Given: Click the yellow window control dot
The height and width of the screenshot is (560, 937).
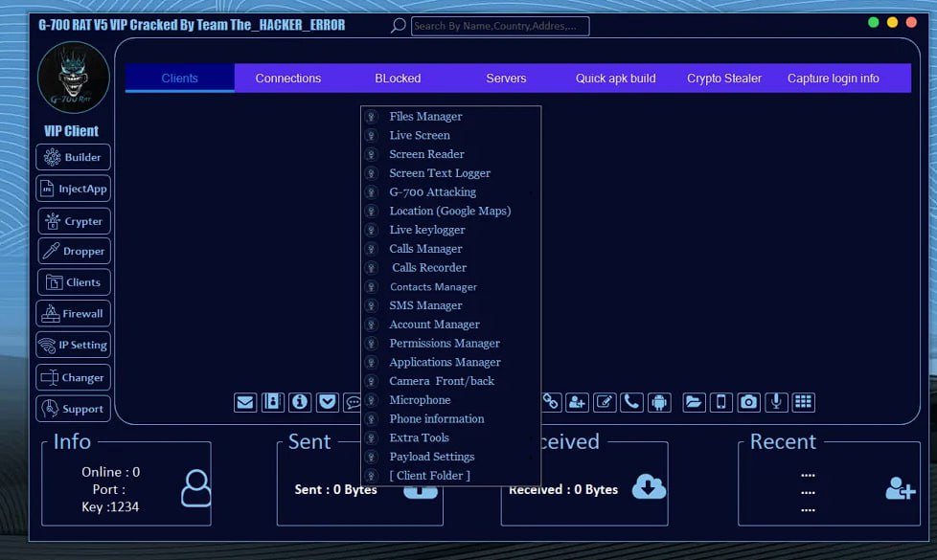Looking at the screenshot, I should pos(892,23).
